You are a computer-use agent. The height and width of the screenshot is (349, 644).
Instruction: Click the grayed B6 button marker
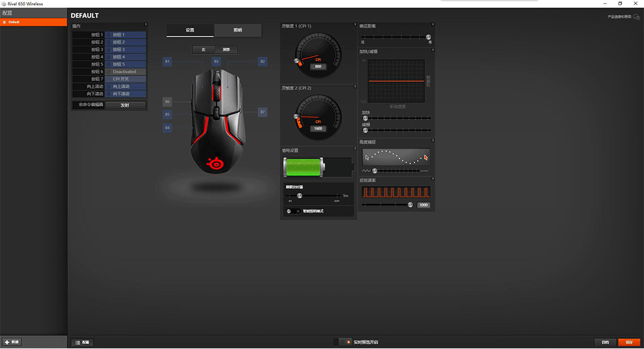167,101
